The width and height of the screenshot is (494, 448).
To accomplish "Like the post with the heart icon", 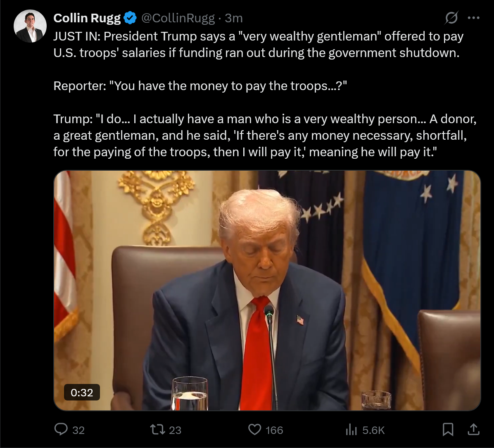I will (x=254, y=429).
